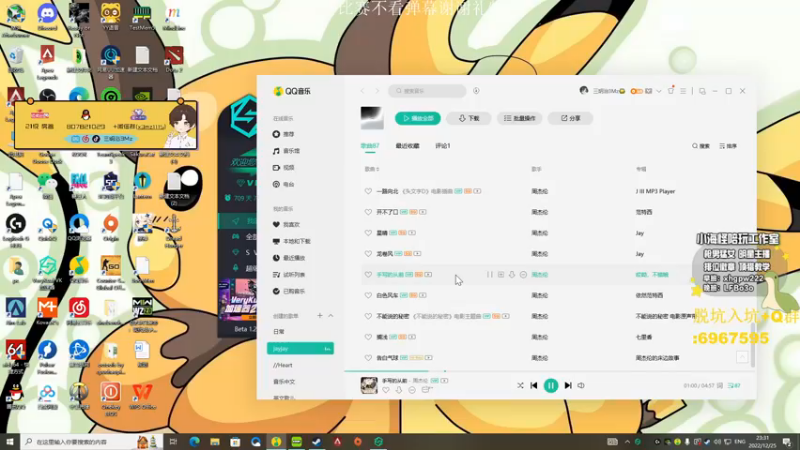
Task: Add a new playlist with plus icon
Action: click(x=320, y=316)
